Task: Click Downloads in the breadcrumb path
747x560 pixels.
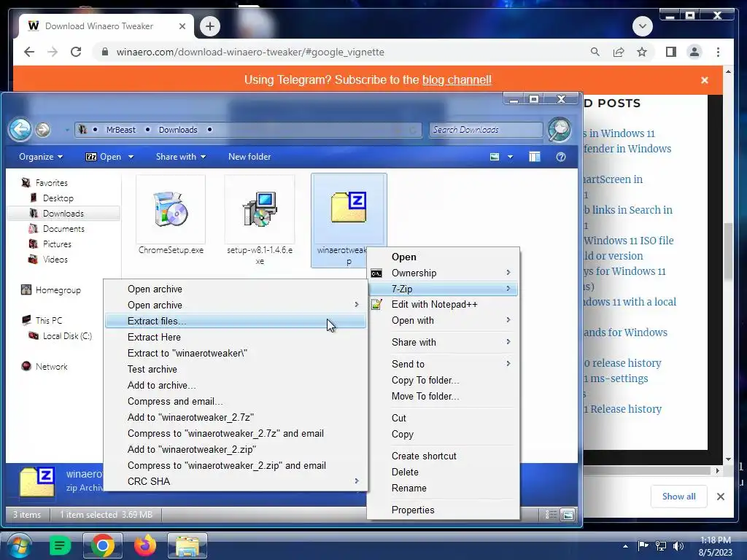Action: tap(178, 130)
